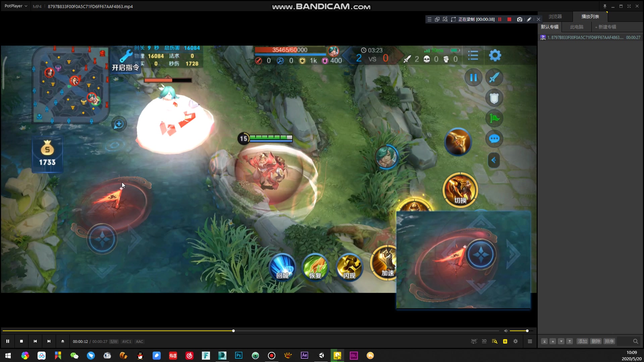The image size is (644, 362).
Task: Adjust the volume slider handle
Action: tap(527, 331)
